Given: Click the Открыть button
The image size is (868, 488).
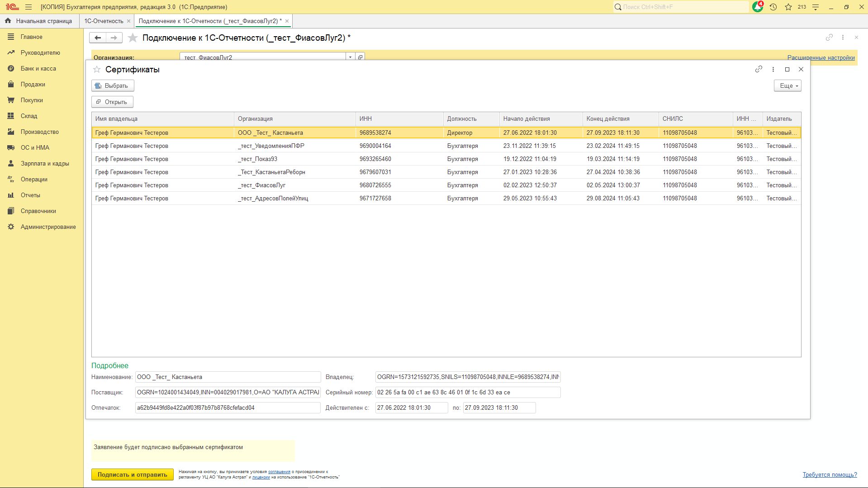Looking at the screenshot, I should point(112,102).
